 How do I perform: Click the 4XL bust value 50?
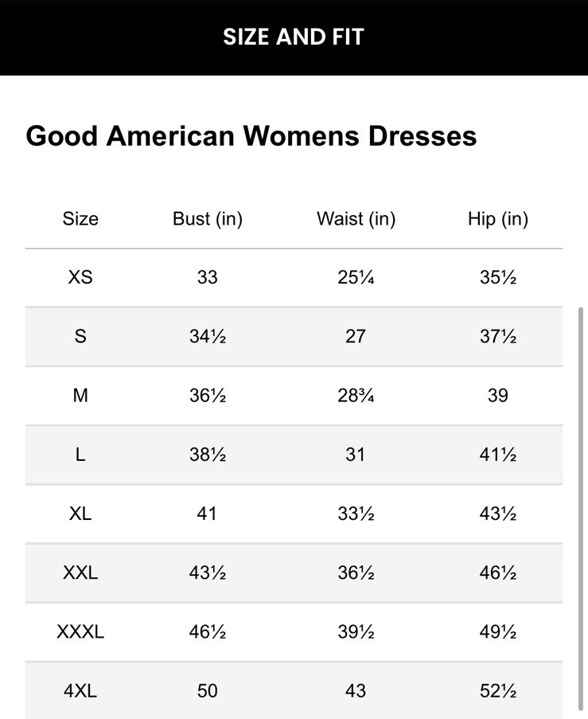[x=208, y=691]
